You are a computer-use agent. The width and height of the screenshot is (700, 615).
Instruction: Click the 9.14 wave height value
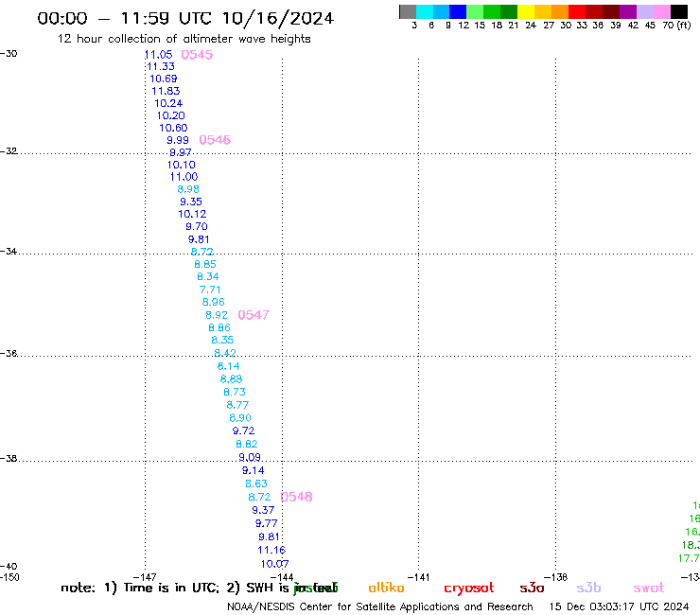[x=254, y=470]
